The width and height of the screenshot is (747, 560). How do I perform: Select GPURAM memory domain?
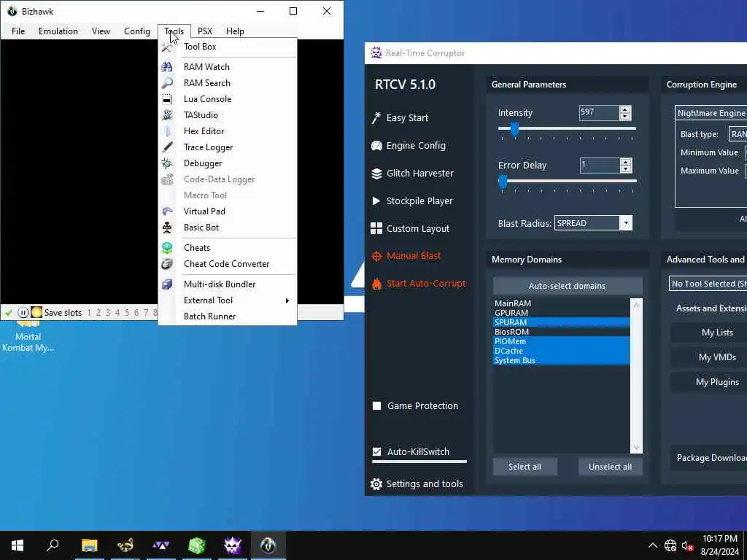(562, 312)
